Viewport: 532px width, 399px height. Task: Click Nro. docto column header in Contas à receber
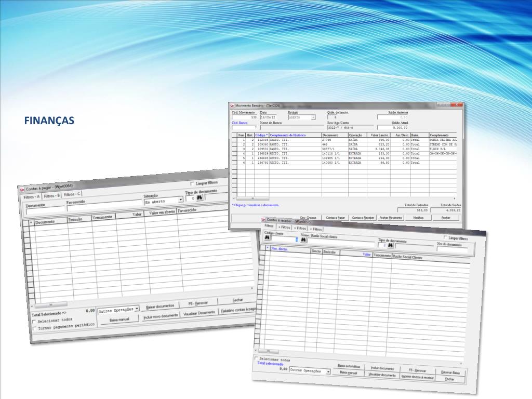[290, 249]
